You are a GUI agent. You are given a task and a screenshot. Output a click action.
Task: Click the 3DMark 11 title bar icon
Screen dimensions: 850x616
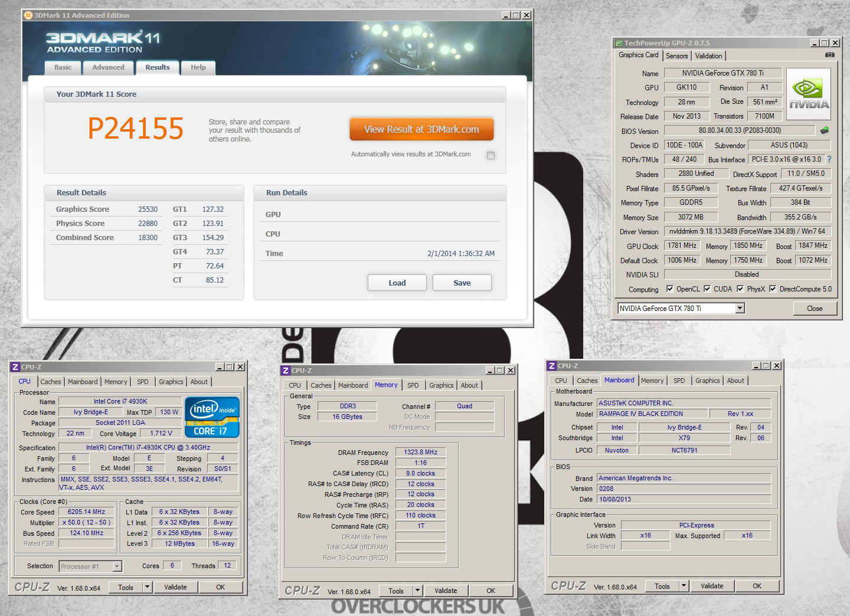(28, 15)
